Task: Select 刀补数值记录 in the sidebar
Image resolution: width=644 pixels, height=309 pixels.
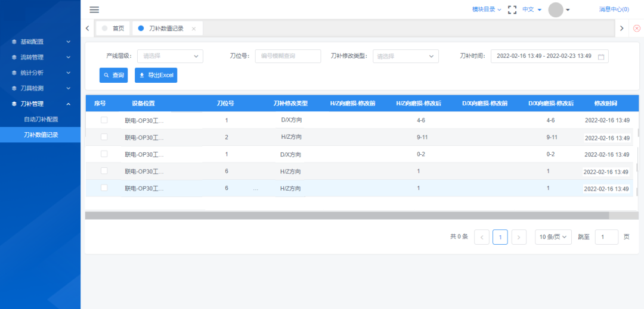Action: (41, 135)
